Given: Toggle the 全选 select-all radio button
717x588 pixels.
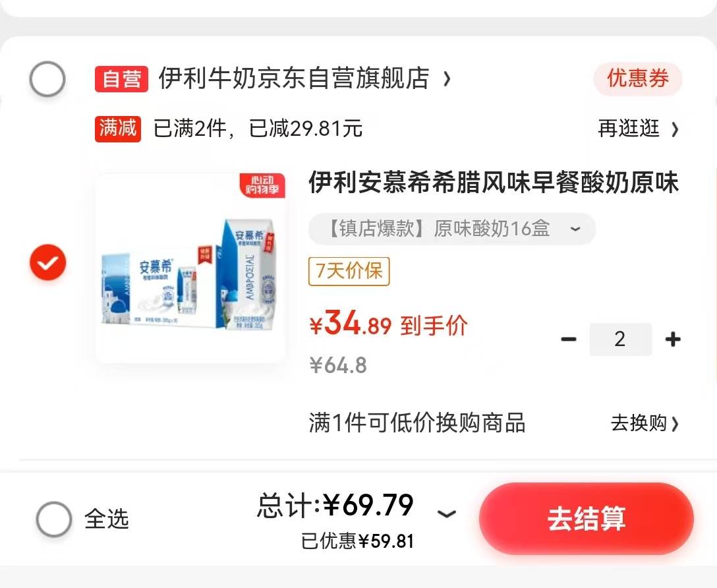Looking at the screenshot, I should click(x=54, y=519).
